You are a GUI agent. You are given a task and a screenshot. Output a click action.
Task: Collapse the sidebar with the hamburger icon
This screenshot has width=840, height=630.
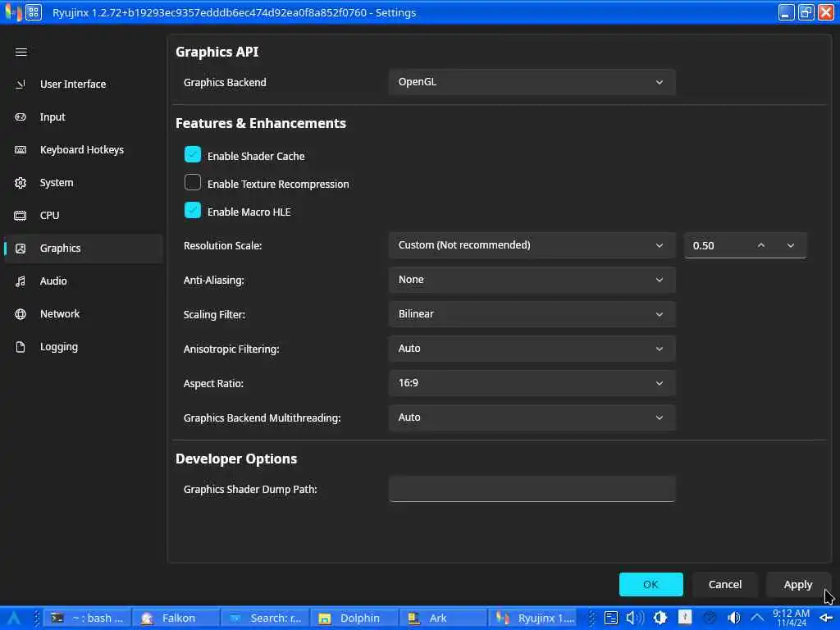click(21, 52)
